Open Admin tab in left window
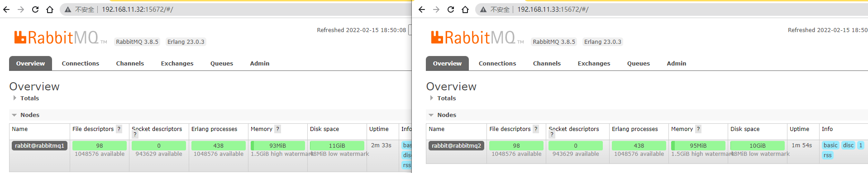The width and height of the screenshot is (868, 173). (x=260, y=63)
